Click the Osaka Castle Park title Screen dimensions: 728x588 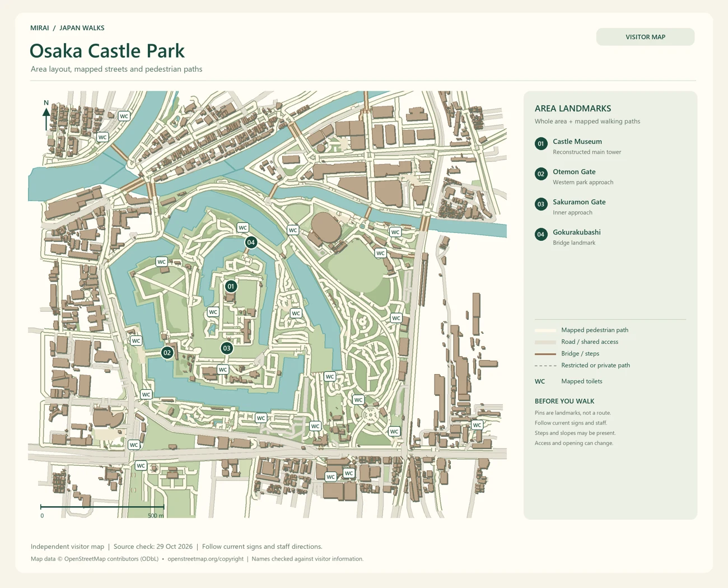click(x=107, y=51)
